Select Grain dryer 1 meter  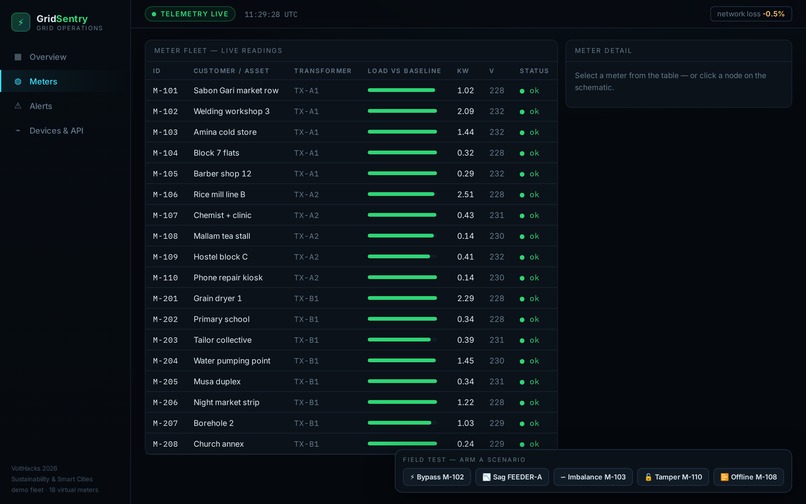coord(351,298)
